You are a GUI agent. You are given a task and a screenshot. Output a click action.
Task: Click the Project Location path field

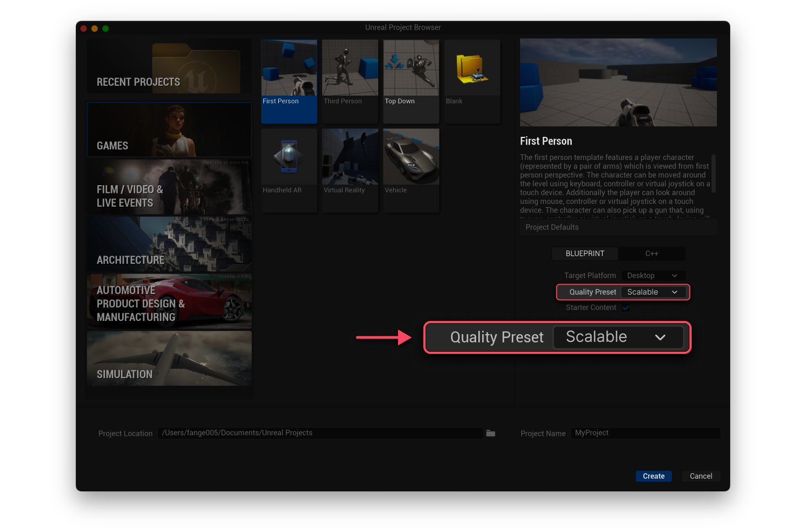(x=321, y=433)
